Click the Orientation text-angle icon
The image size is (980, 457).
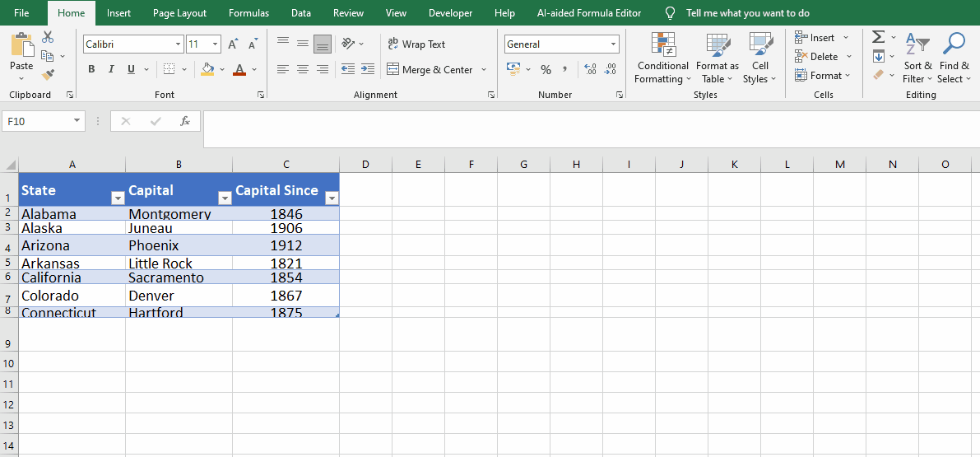click(348, 44)
